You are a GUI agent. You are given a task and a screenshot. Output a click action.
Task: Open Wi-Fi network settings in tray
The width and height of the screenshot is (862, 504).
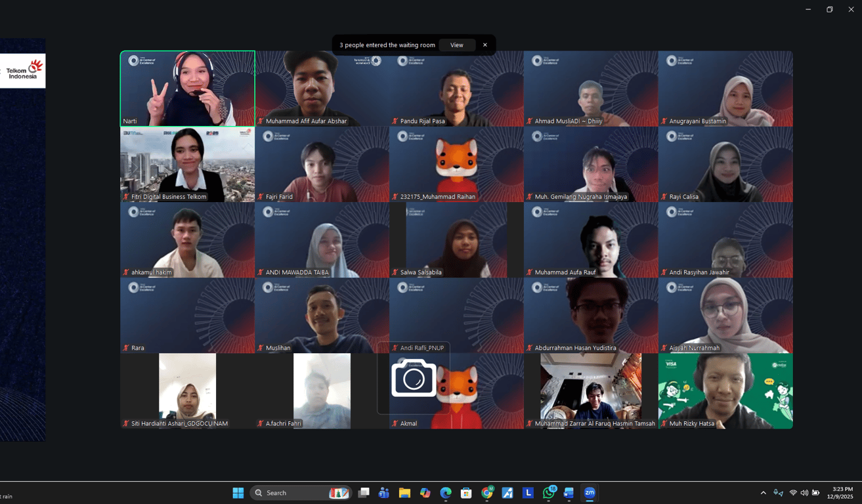coord(793,493)
